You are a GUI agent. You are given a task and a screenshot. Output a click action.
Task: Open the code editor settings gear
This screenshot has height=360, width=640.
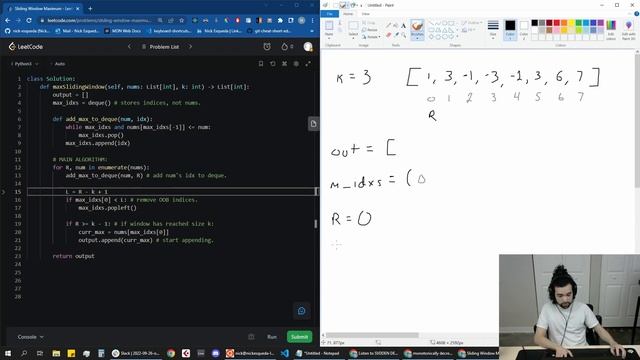(296, 64)
